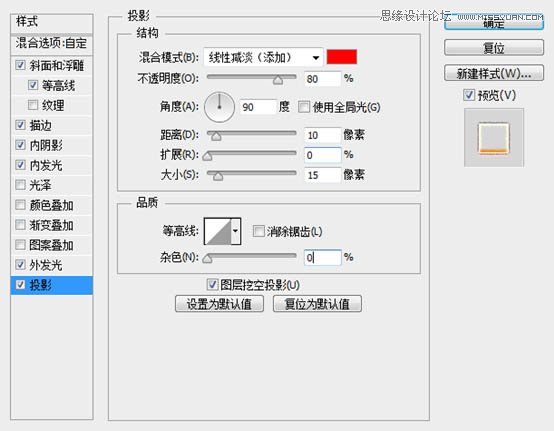The image size is (554, 431).
Task: Click the 不透明度 slider handle
Action: click(x=278, y=81)
